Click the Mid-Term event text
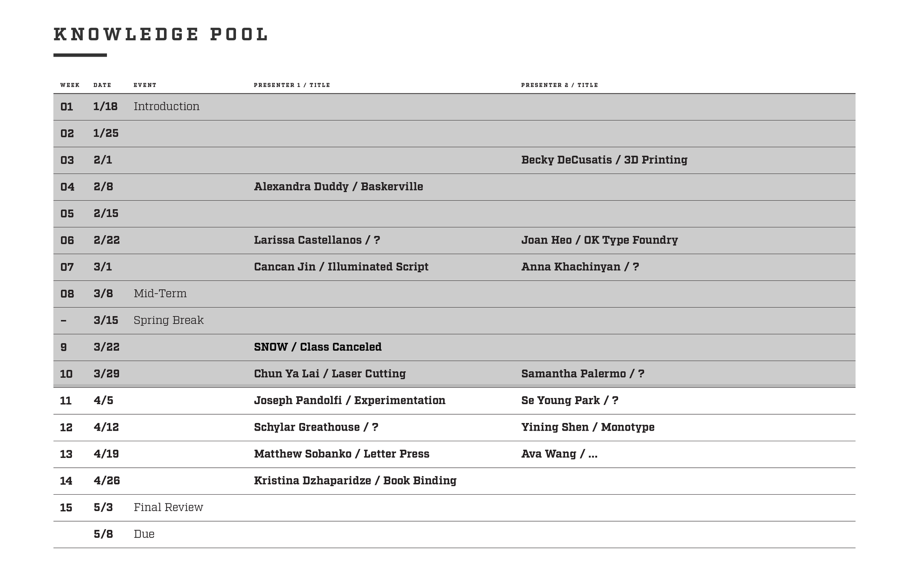Viewport: 909px width, 588px height. 160,294
